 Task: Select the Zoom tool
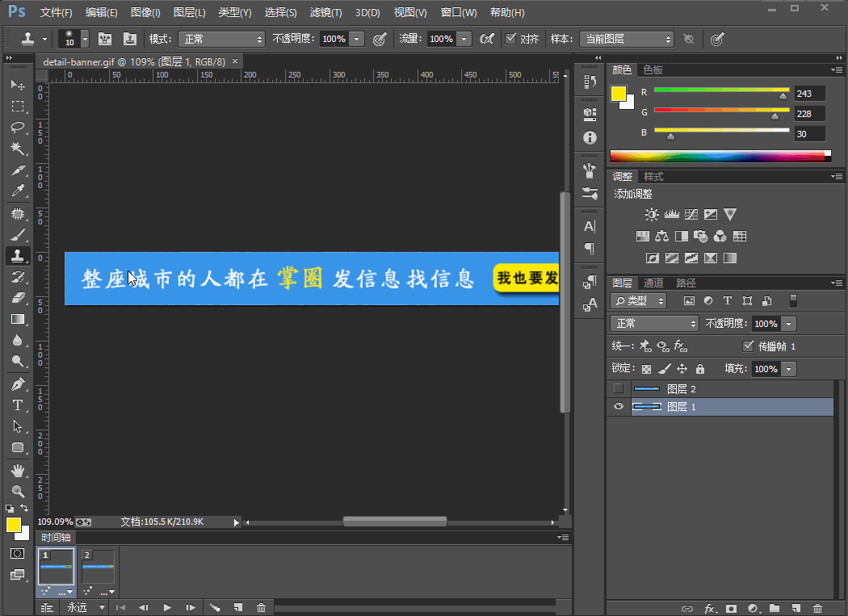(x=18, y=491)
